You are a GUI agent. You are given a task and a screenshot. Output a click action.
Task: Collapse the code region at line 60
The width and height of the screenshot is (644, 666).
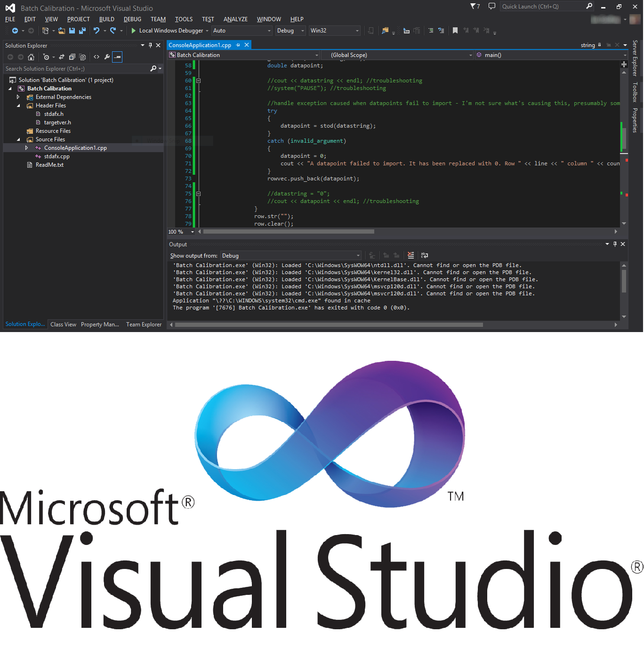coord(198,81)
